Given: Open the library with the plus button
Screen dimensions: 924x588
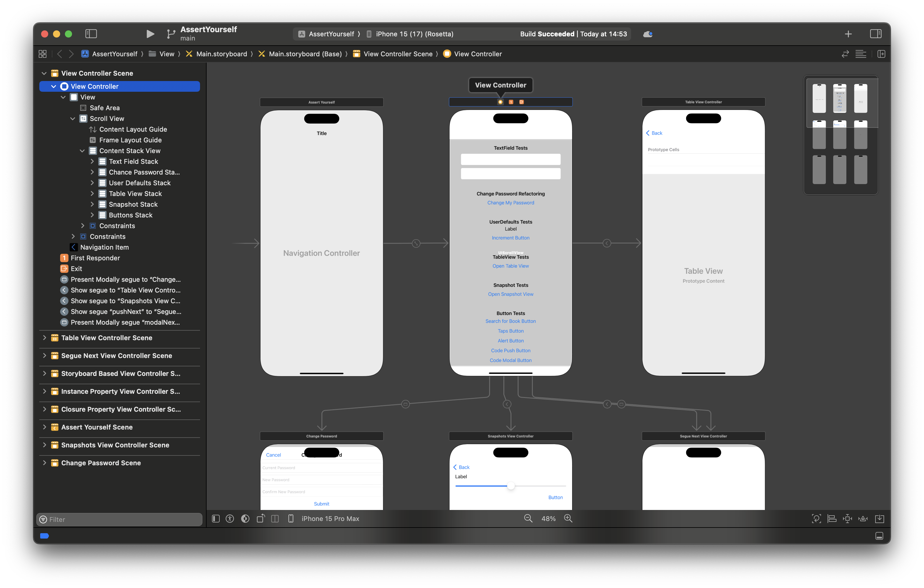Looking at the screenshot, I should tap(848, 34).
